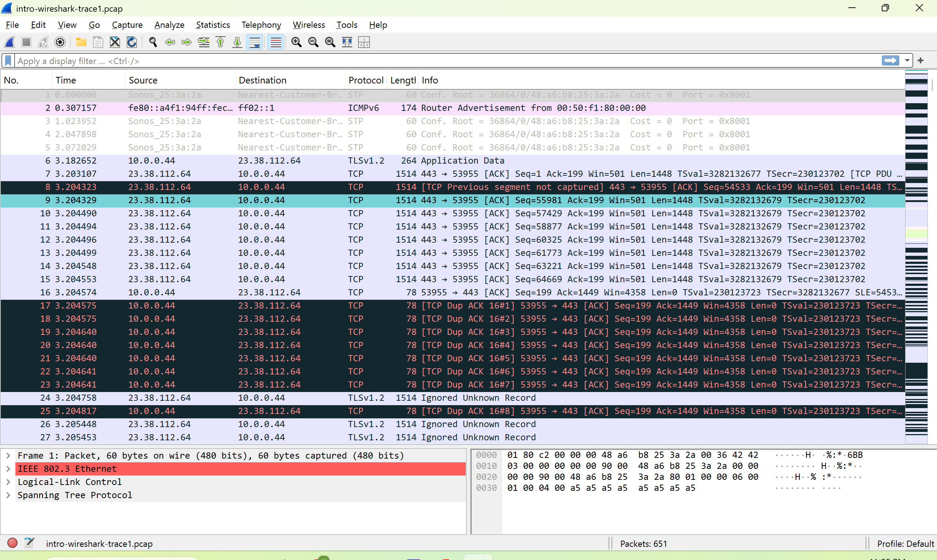Zoom in main window text

click(x=296, y=42)
